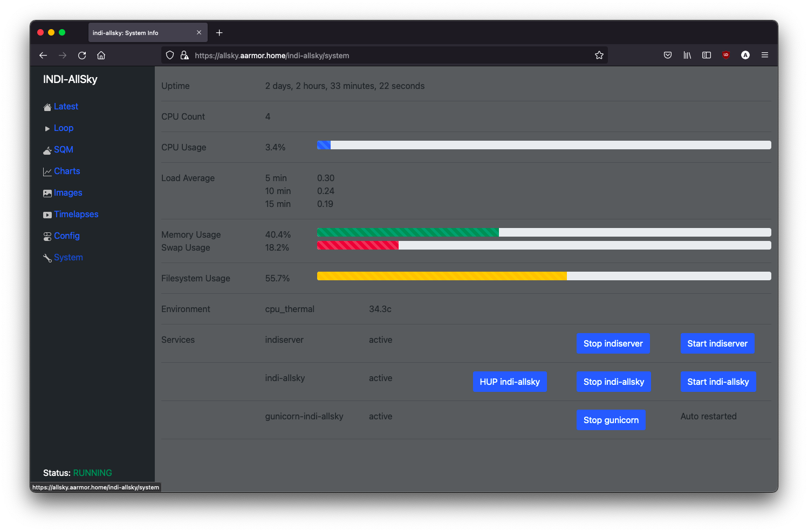Open the Images sidebar link
The width and height of the screenshot is (808, 532).
(x=68, y=193)
